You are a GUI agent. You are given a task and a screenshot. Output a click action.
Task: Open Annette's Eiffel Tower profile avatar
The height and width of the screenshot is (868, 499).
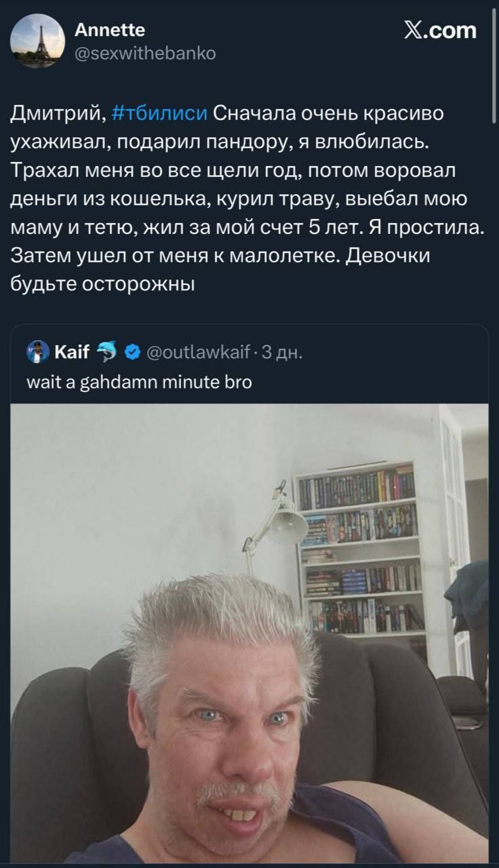(x=38, y=41)
